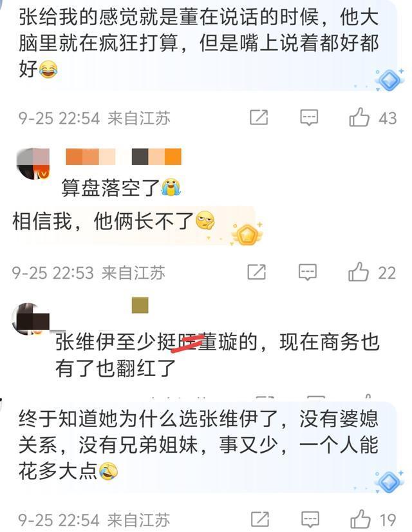Open reply icon on 19-likes comment

(x=310, y=520)
